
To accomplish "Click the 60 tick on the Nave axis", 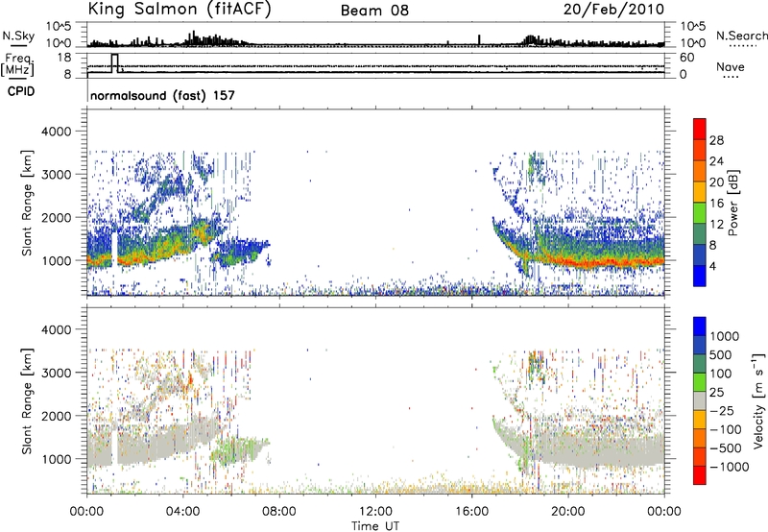I will click(686, 58).
